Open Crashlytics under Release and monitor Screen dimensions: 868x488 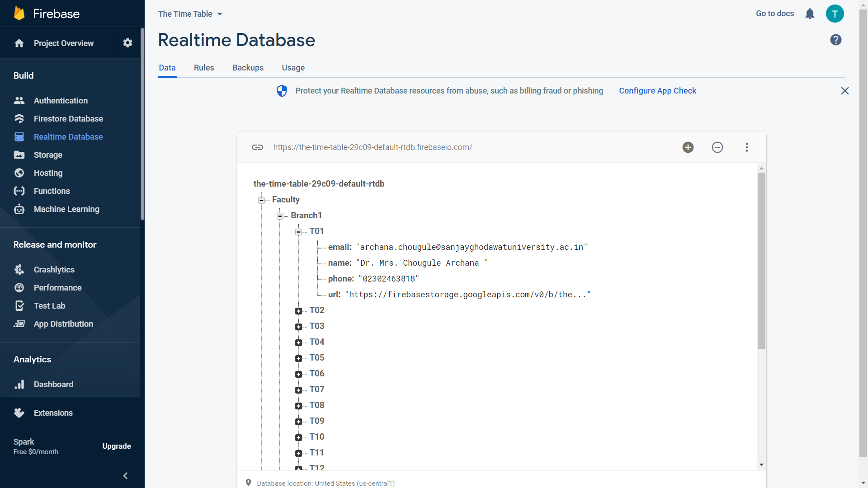pos(54,269)
